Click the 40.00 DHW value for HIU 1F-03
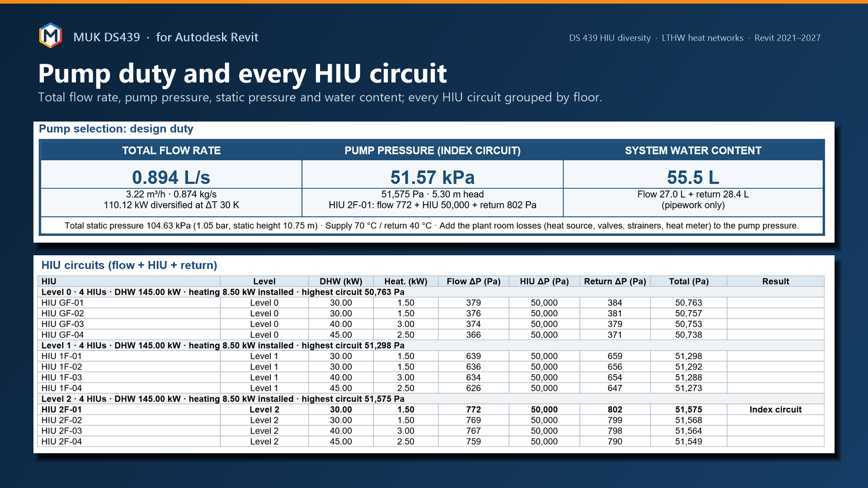The height and width of the screenshot is (488, 868). click(341, 377)
